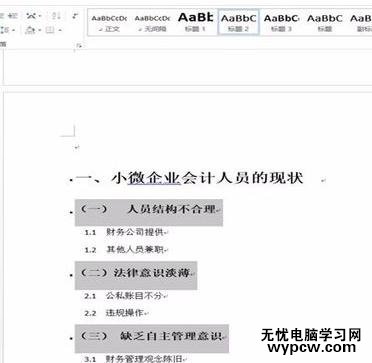Click the empty paragraph mark above the title
The image size is (372, 363).
point(77,147)
